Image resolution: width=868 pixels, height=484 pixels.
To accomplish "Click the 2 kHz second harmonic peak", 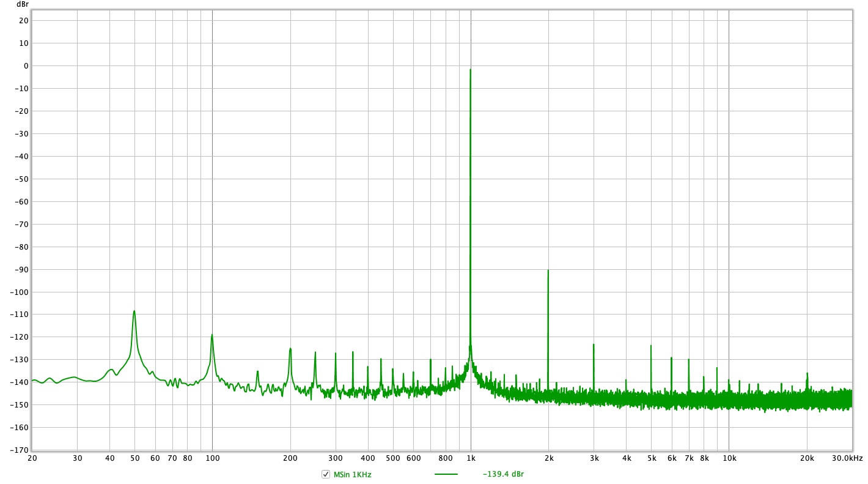I will click(x=548, y=270).
